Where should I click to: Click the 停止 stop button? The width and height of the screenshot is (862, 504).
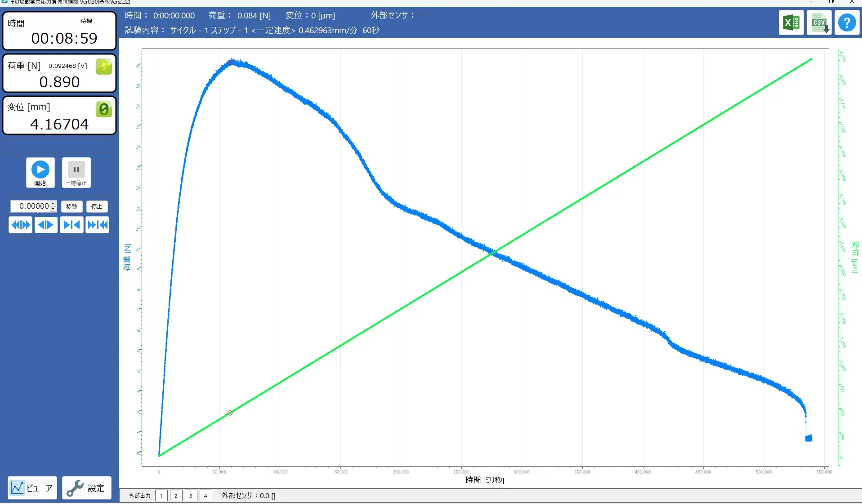(x=97, y=206)
